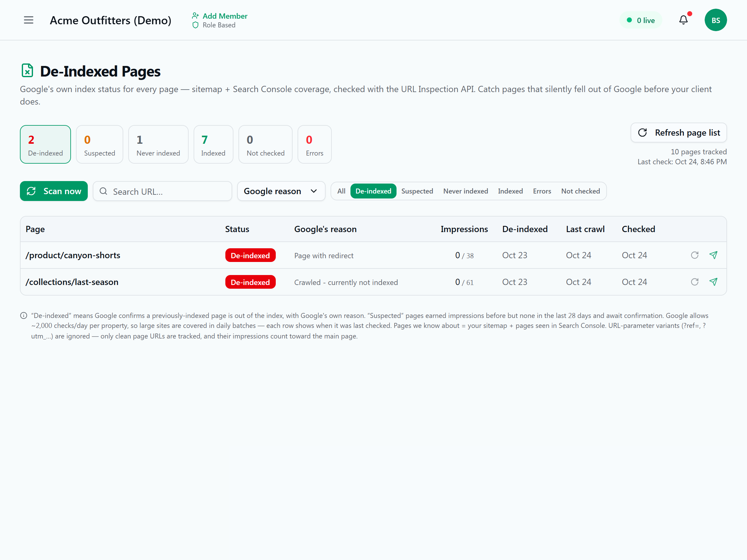Open the hamburger navigation menu

tap(29, 20)
